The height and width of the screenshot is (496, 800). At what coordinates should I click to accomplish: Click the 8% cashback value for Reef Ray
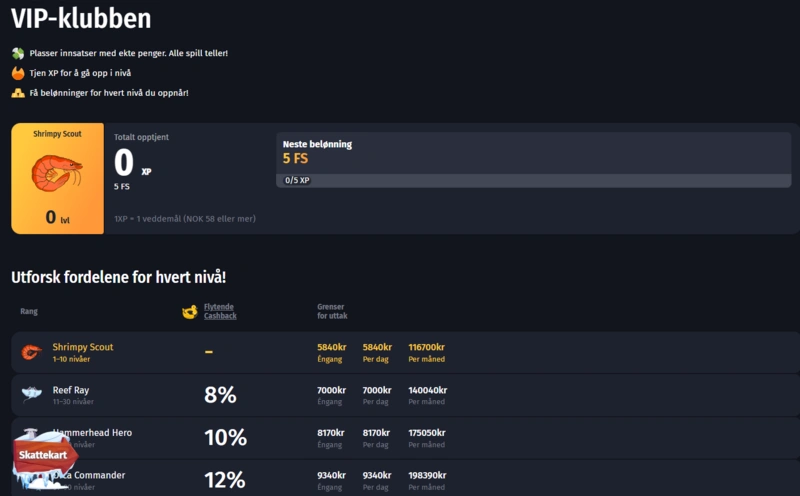point(220,395)
